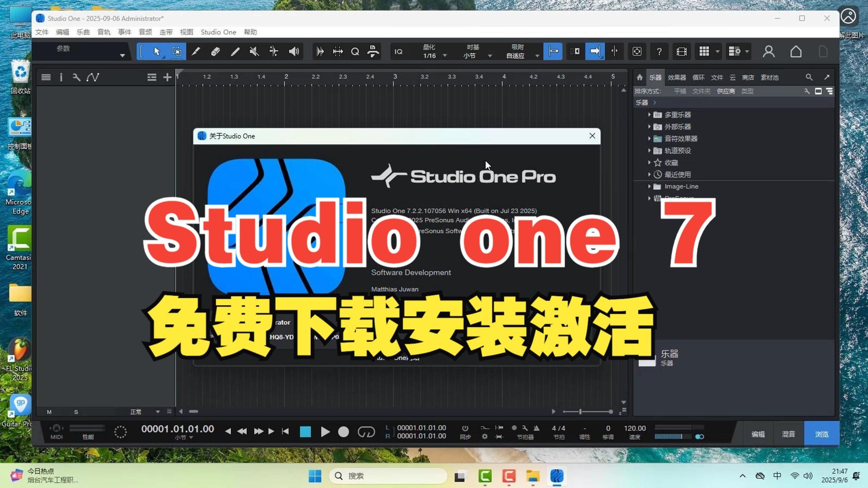This screenshot has width=868, height=488.
Task: Click the browser home icon
Action: (640, 78)
